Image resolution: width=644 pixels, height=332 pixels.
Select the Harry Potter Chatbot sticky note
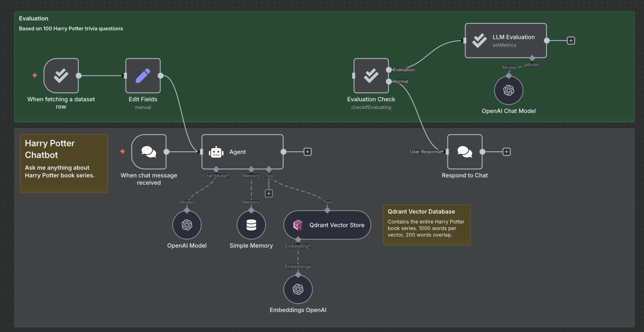(64, 163)
